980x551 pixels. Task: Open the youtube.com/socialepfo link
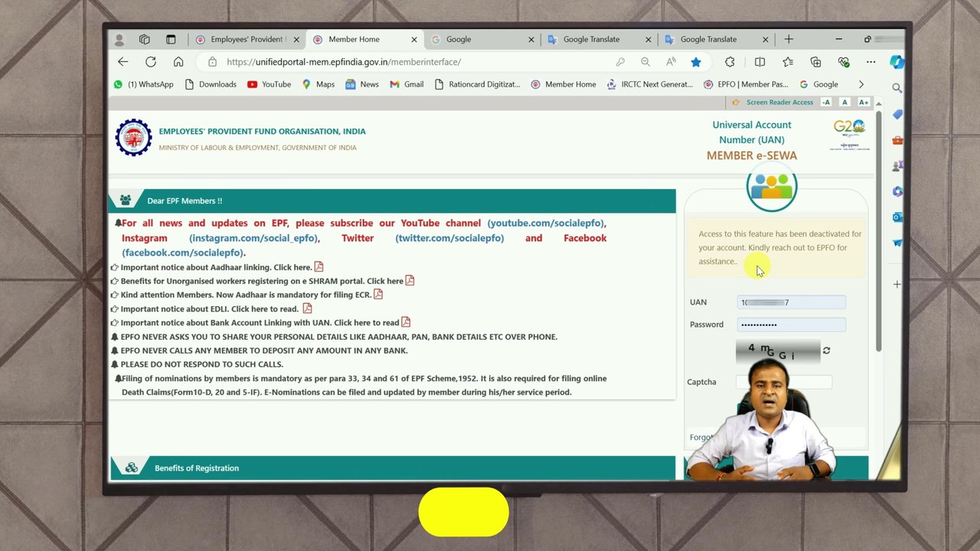click(x=545, y=223)
